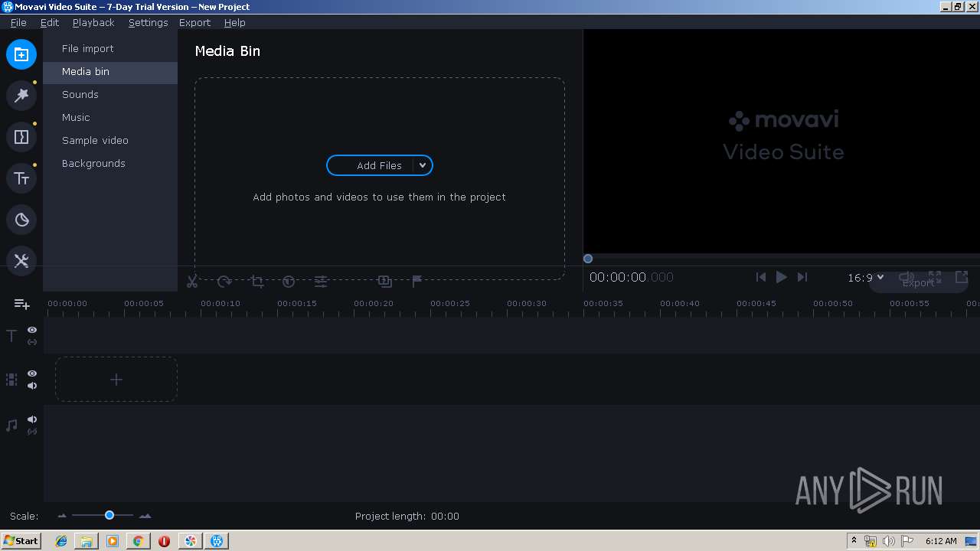This screenshot has height=551, width=980.
Task: Click the Marker flag icon
Action: 417,282
